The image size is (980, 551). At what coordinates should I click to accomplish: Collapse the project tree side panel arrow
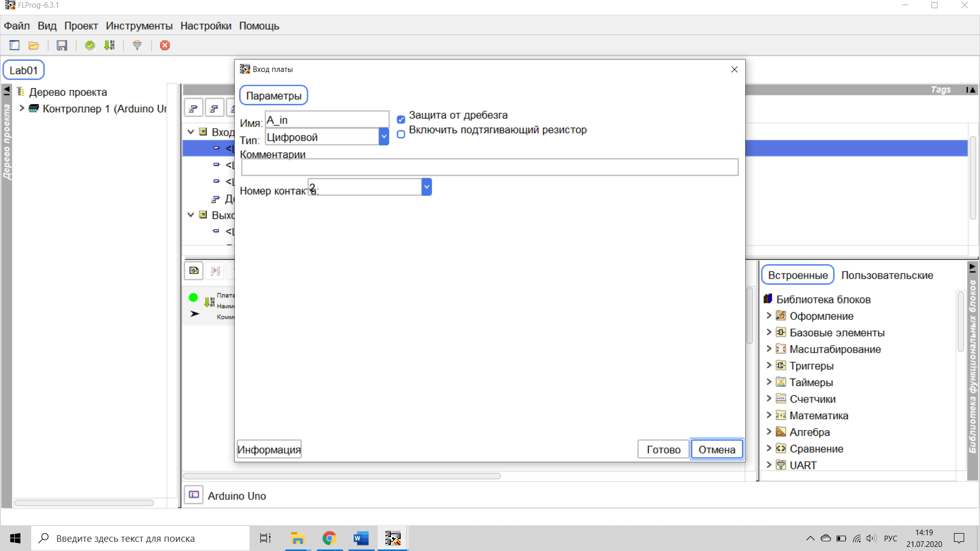(7, 91)
